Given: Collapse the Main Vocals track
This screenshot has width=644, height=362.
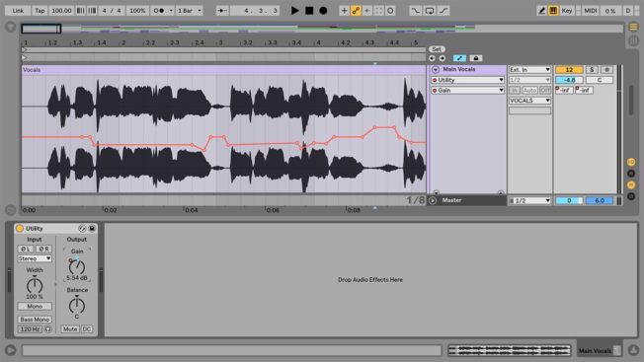Looking at the screenshot, I should (436, 70).
